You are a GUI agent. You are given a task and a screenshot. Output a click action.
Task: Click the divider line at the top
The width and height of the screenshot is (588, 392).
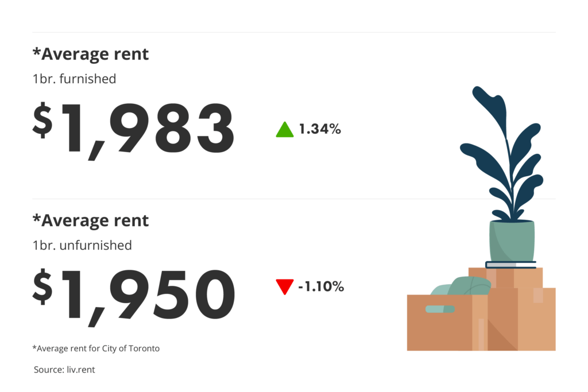[294, 32]
